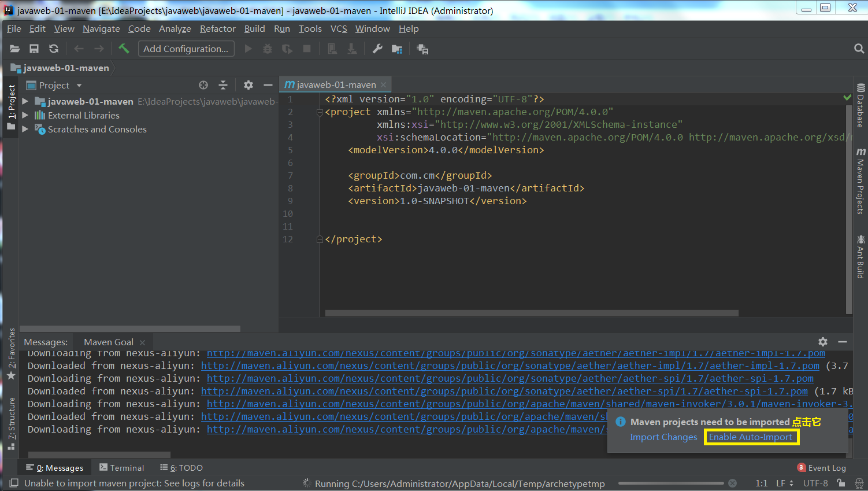This screenshot has width=868, height=491.
Task: Open Project panel gear settings
Action: click(248, 85)
